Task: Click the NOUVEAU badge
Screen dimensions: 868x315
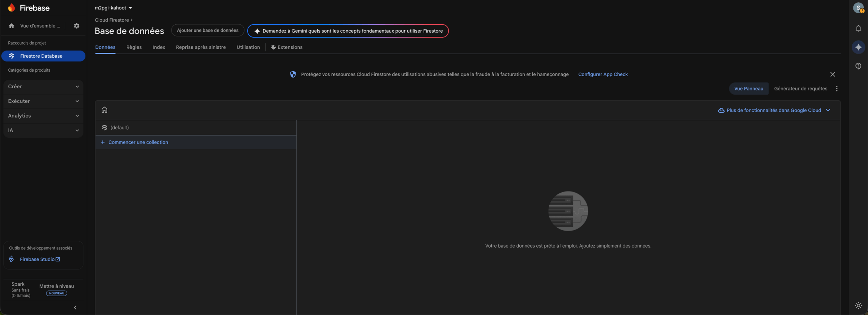Action: 57,293
